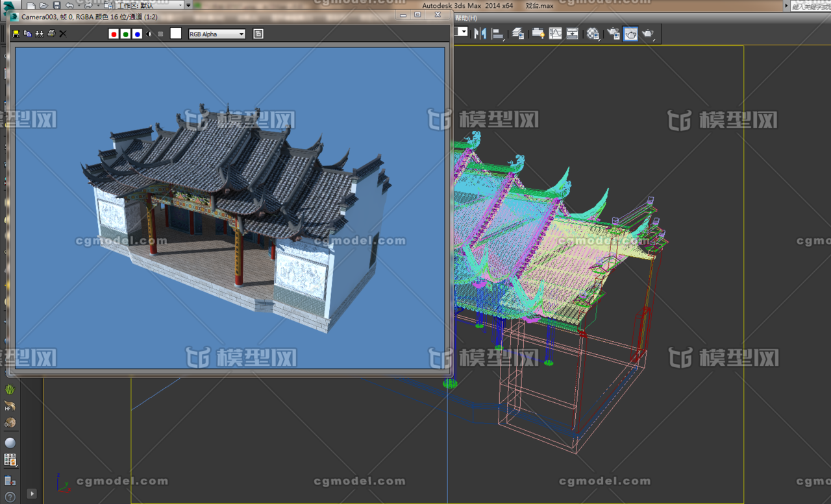Screen dimensions: 831x504
Task: Toggle the green channel display
Action: pos(125,34)
